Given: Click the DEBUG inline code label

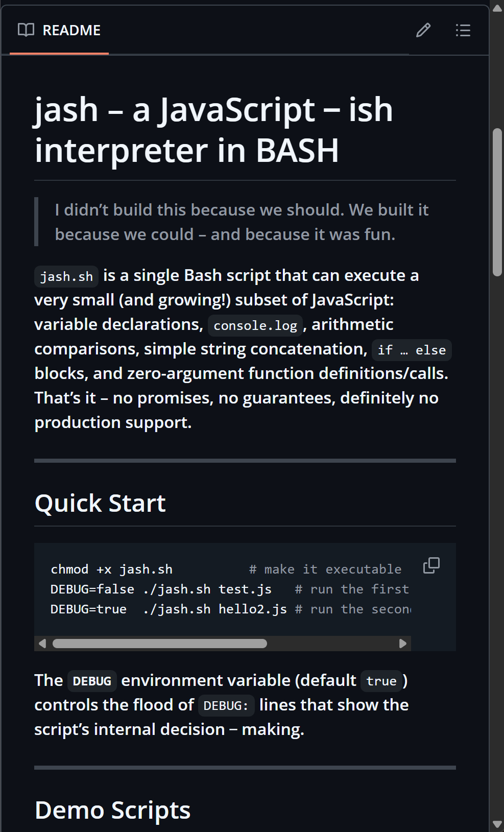Looking at the screenshot, I should pyautogui.click(x=92, y=681).
